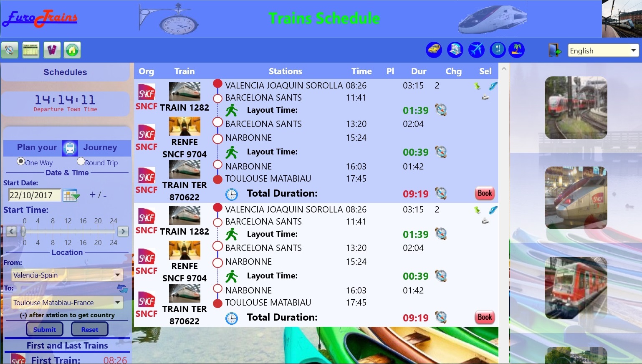This screenshot has width=642, height=364.
Task: Submit the journey search
Action: click(x=45, y=329)
